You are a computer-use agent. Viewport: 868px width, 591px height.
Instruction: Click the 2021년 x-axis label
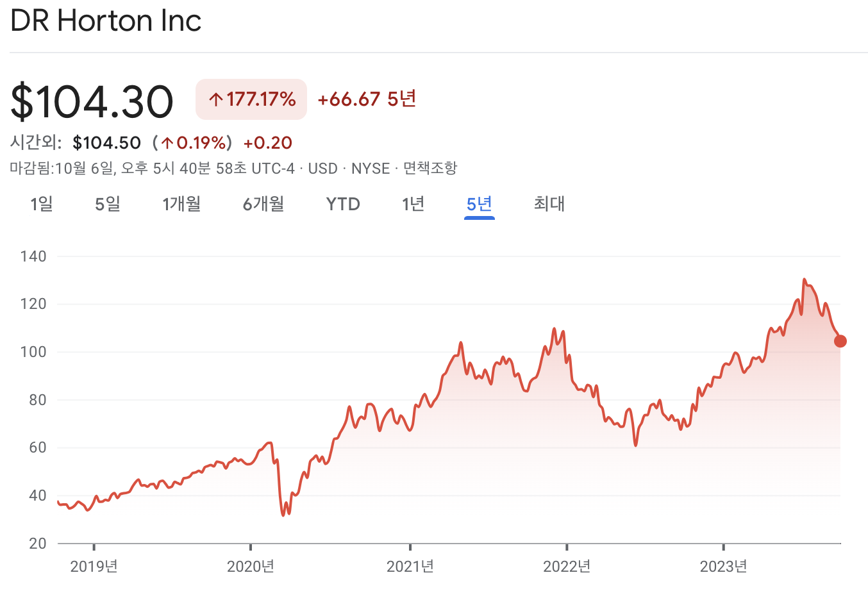pyautogui.click(x=410, y=566)
